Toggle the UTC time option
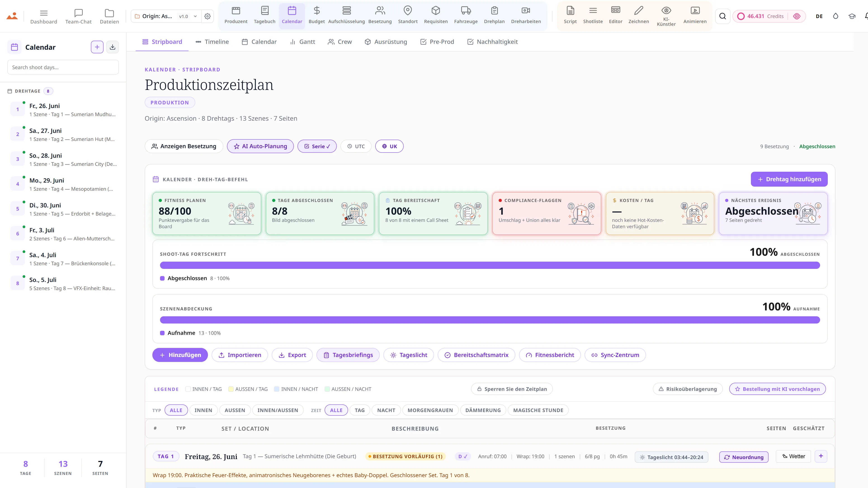The image size is (868, 488). click(x=356, y=146)
